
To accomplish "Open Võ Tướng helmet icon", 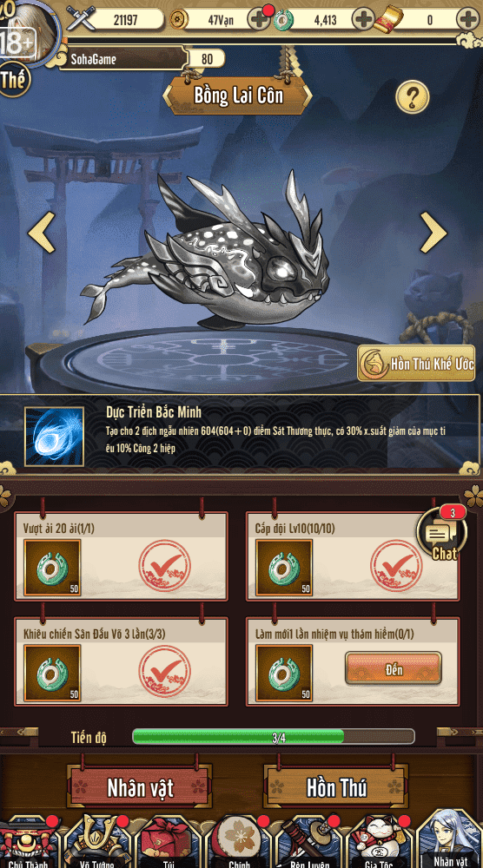I will 98,841.
